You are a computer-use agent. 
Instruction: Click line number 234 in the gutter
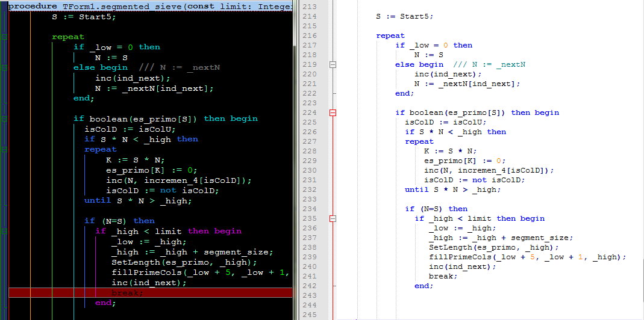click(309, 209)
